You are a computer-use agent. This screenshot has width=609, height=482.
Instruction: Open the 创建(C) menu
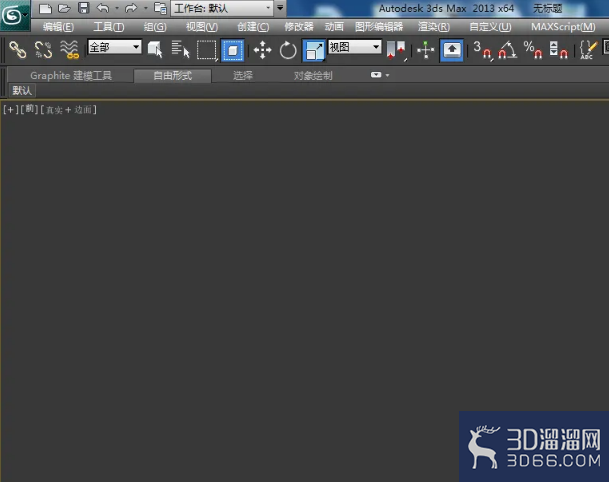point(253,27)
